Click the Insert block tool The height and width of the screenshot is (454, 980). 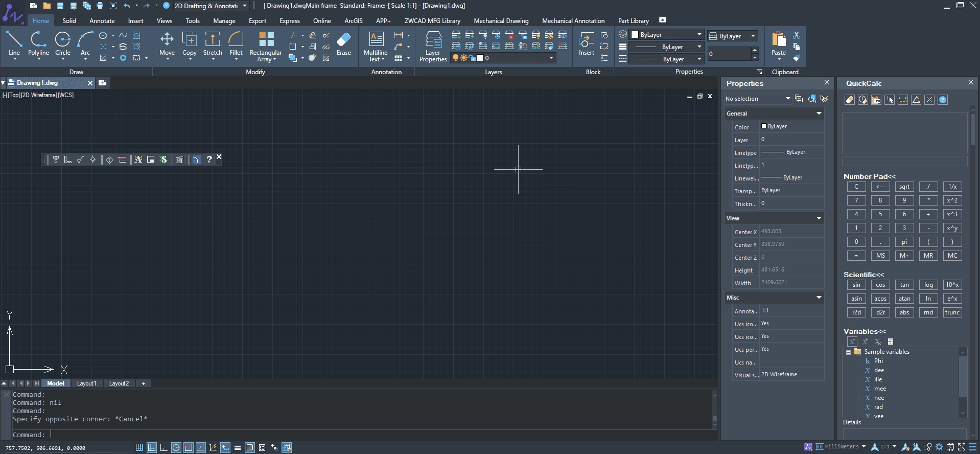click(587, 43)
